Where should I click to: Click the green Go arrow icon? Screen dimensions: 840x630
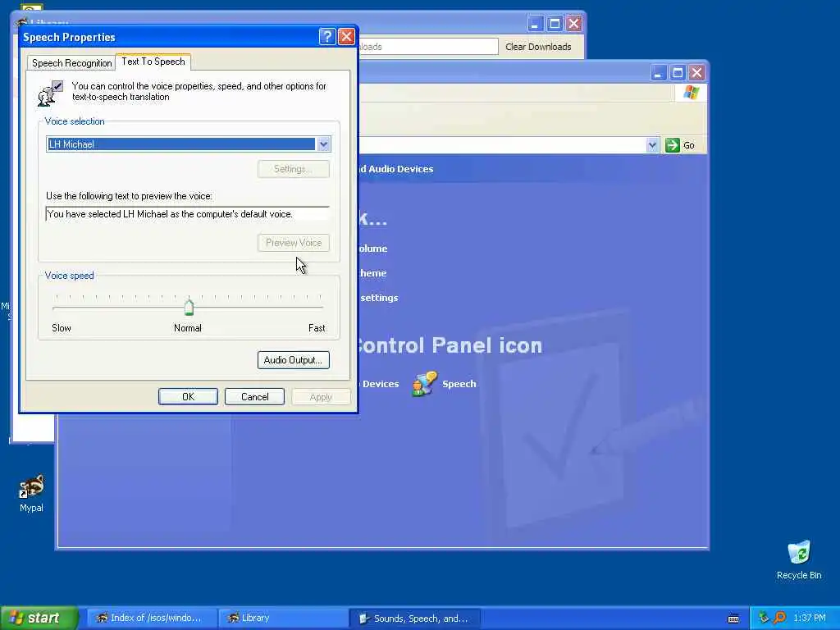672,145
